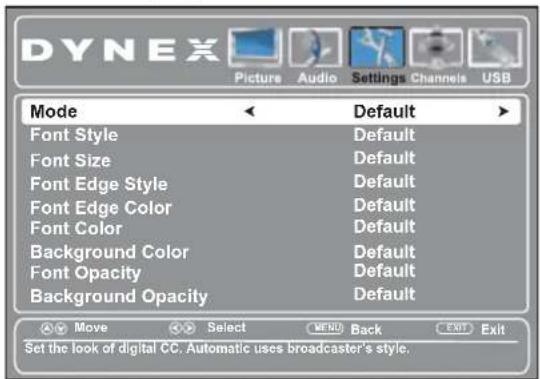
Task: Select the Background Opacity option
Action: 119,297
